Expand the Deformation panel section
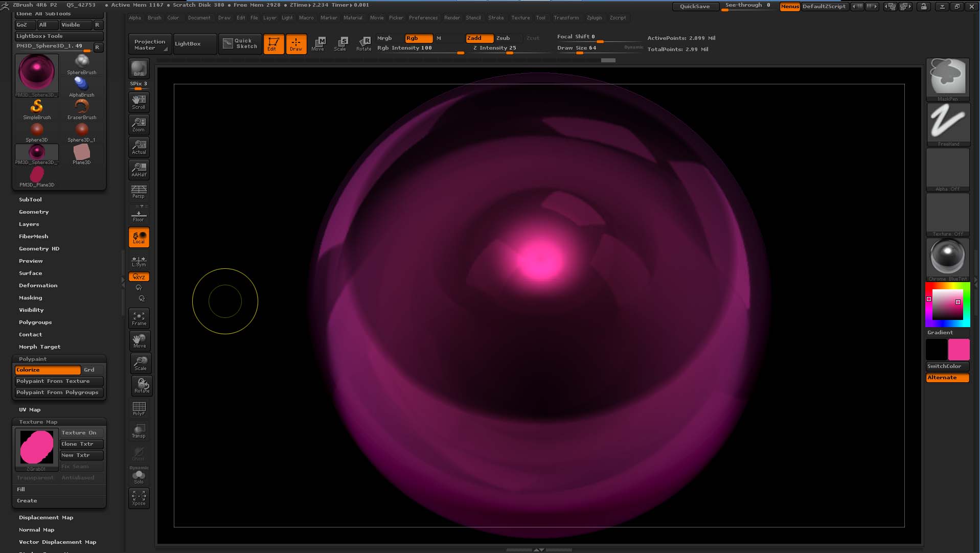This screenshot has width=980, height=553. (38, 285)
